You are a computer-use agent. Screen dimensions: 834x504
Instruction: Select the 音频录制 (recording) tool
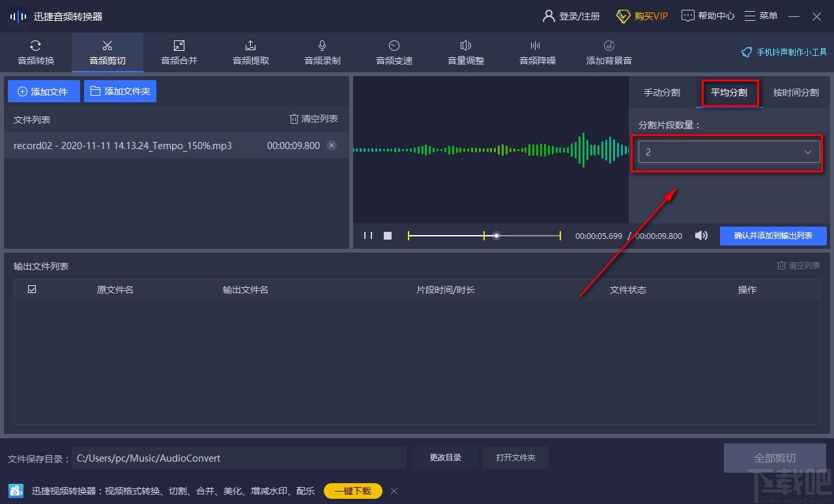pyautogui.click(x=322, y=52)
